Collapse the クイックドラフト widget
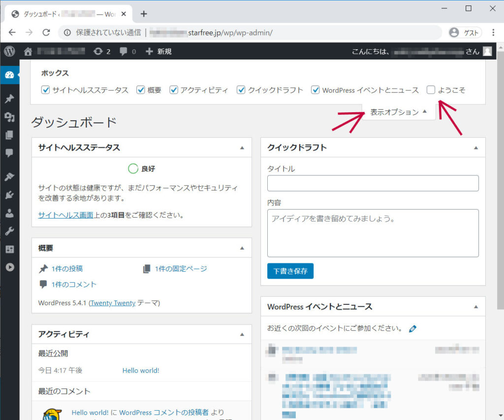The image size is (504, 420). 476,148
